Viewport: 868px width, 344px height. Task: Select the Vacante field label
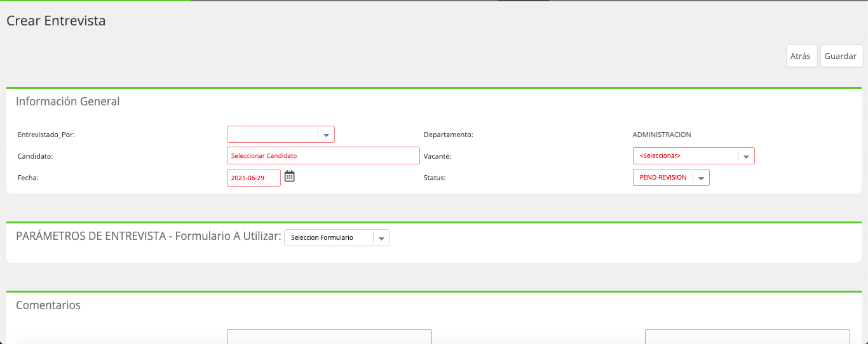pyautogui.click(x=437, y=156)
